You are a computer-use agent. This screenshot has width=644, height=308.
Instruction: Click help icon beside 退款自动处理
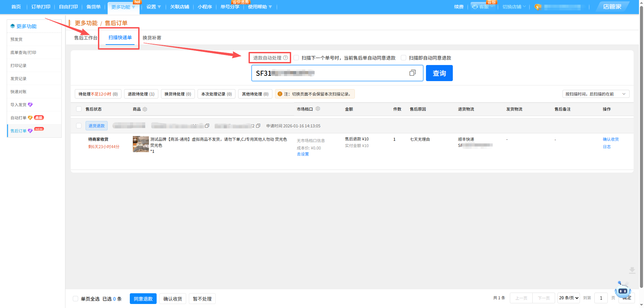coord(285,58)
